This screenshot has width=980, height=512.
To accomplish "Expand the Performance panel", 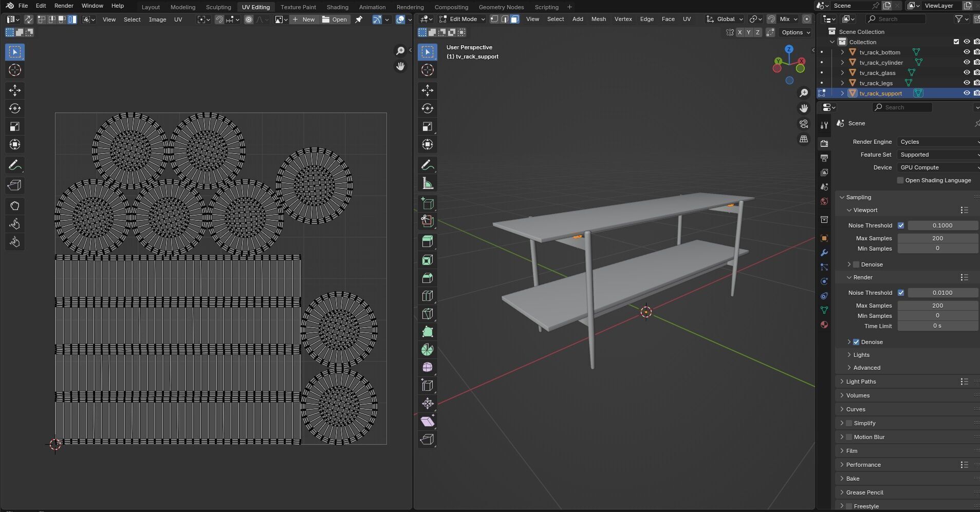I will click(x=863, y=465).
